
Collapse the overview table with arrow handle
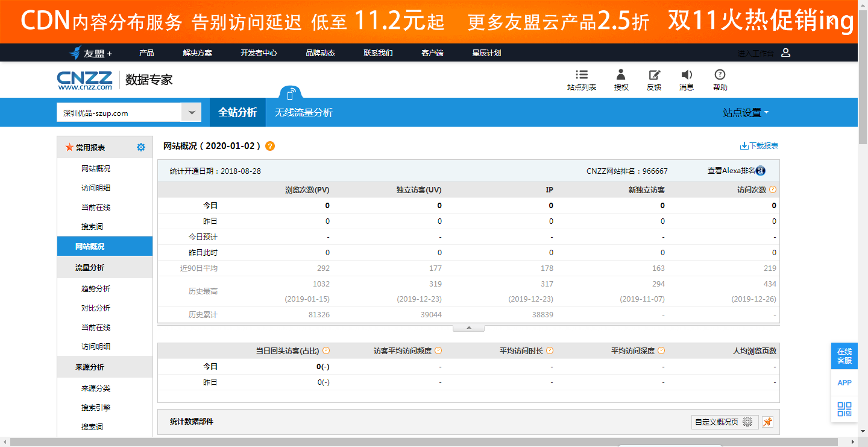(468, 328)
